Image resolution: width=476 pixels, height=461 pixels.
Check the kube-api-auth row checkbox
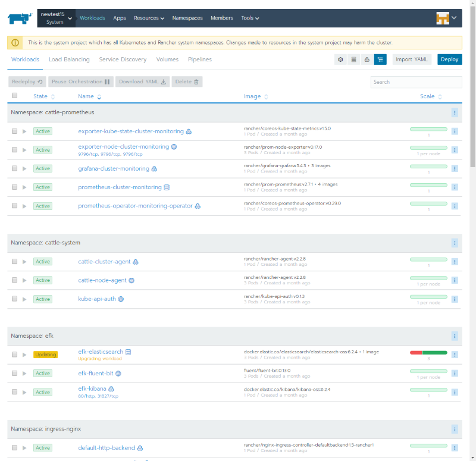[x=14, y=299]
